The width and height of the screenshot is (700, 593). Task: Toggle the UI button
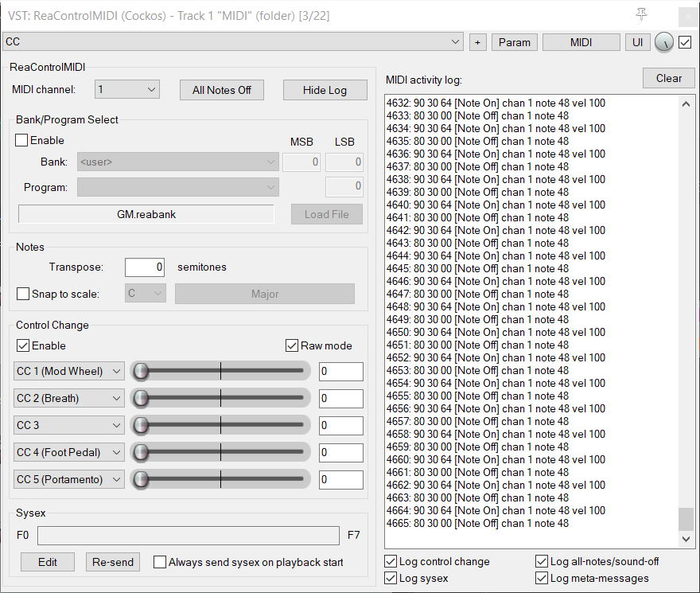tap(637, 42)
